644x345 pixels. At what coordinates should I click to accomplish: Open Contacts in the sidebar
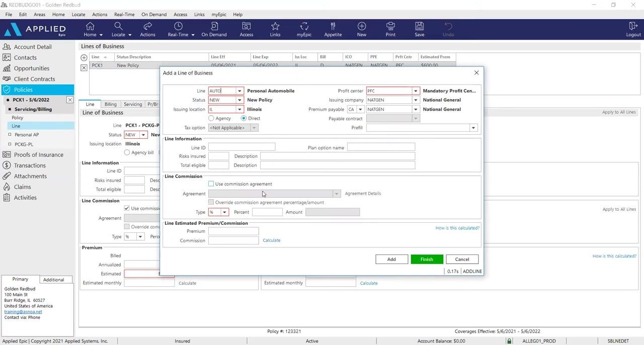pos(25,58)
